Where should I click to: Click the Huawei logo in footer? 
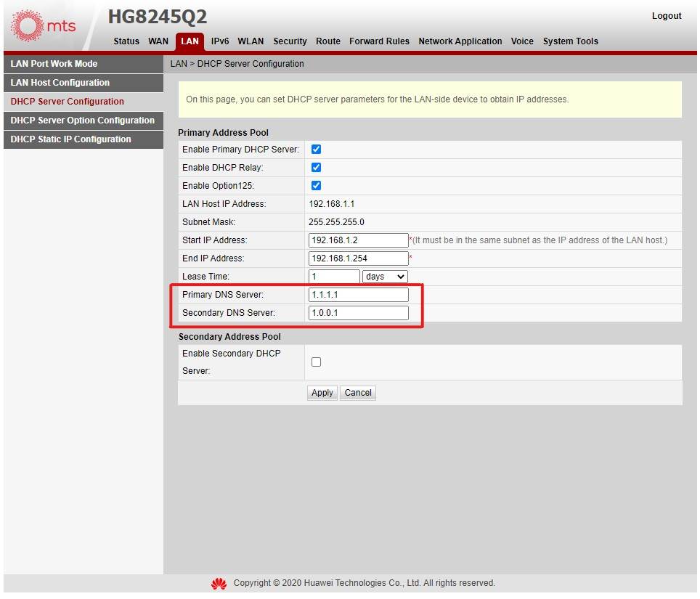219,584
